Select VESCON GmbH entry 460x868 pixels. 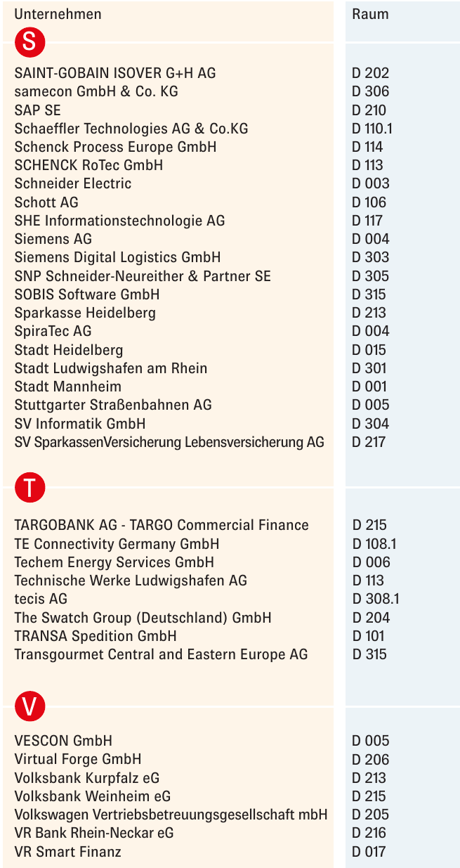pos(63,741)
